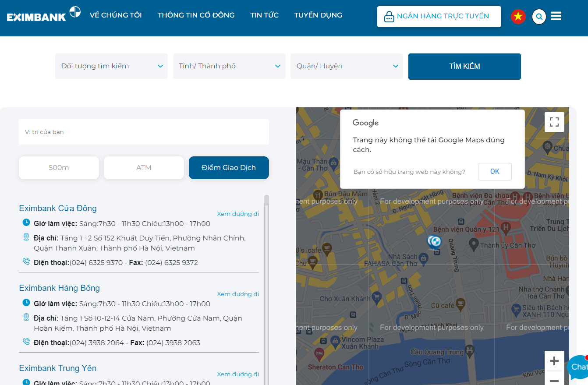Select the Eximbank marker pin on map
This screenshot has height=385, width=588.
(434, 241)
